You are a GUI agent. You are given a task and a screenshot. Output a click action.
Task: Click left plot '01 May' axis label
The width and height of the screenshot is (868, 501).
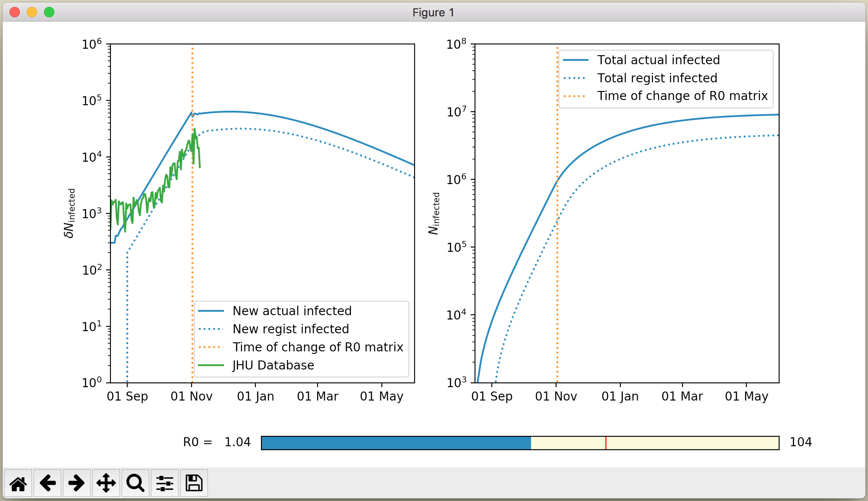click(381, 396)
